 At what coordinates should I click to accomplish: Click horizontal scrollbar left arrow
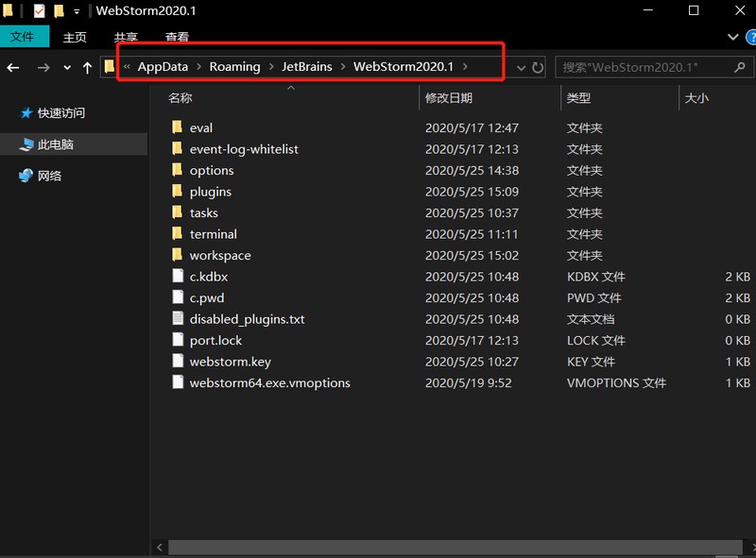click(x=160, y=547)
